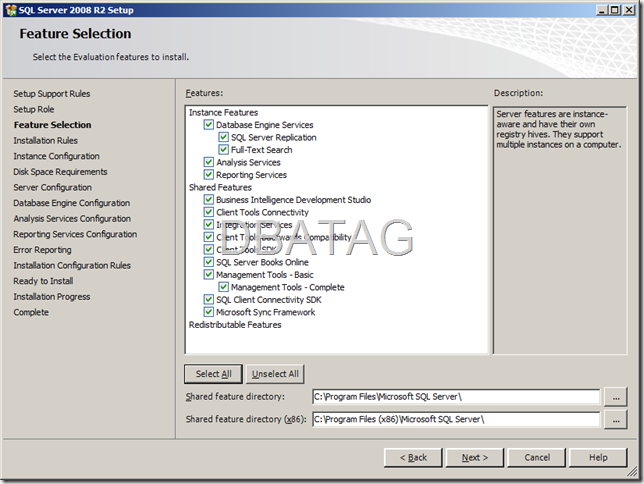
Task: Maximize the setup window
Action: click(615, 10)
